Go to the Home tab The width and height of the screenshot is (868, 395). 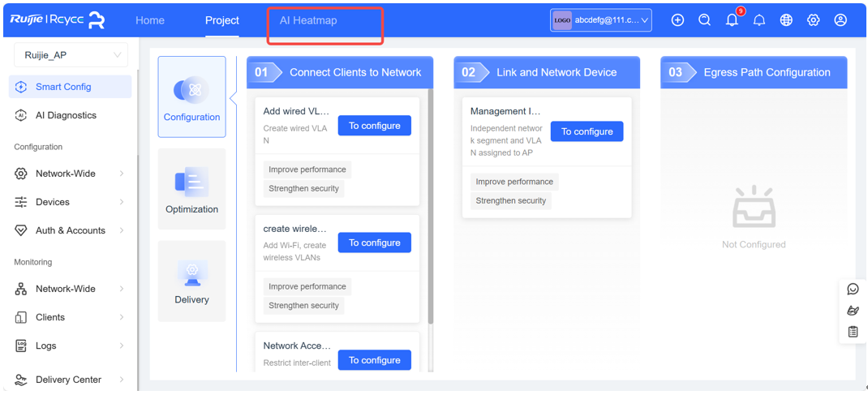click(x=150, y=20)
